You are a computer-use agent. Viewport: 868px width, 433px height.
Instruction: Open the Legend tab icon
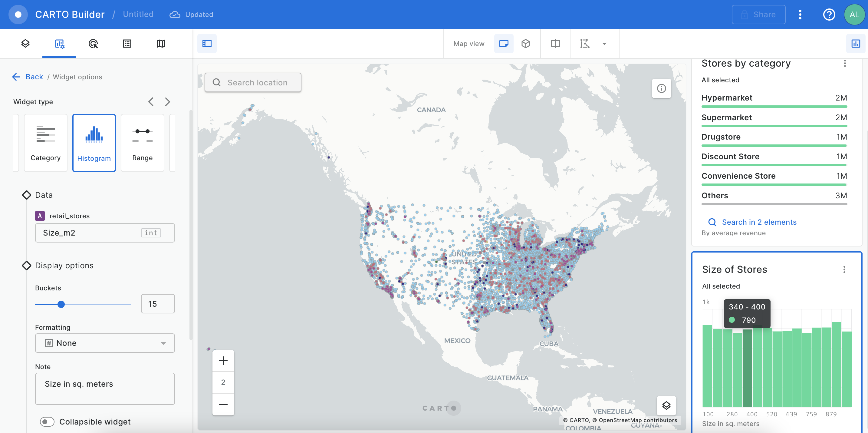tap(127, 44)
